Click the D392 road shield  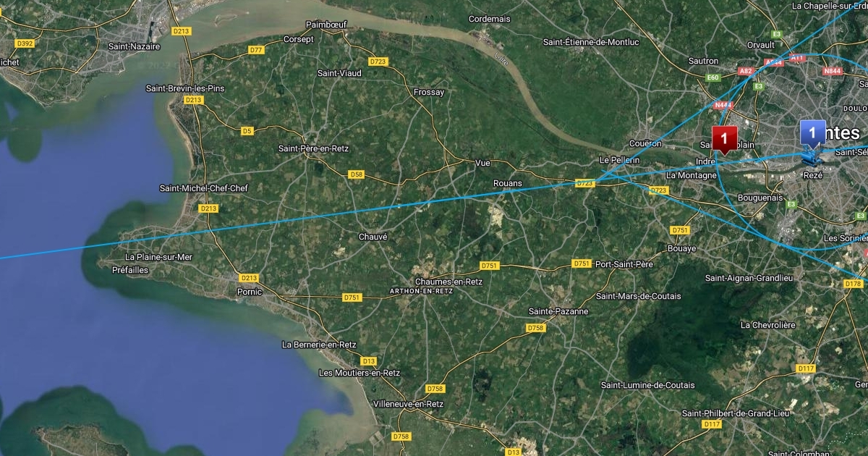click(x=25, y=43)
